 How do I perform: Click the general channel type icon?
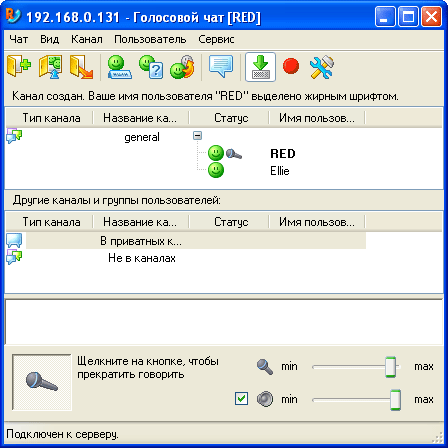[14, 136]
